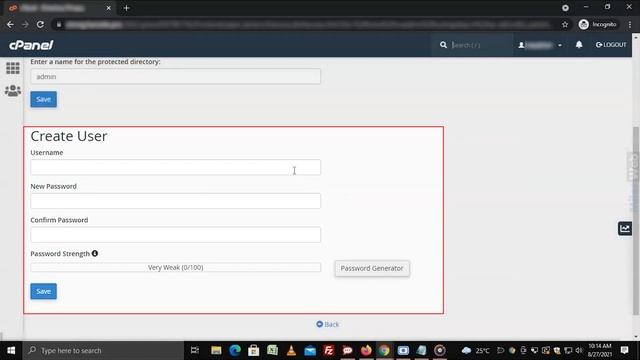Click the site lock icon in address bar
Screen dimensions: 640x360
point(59,24)
